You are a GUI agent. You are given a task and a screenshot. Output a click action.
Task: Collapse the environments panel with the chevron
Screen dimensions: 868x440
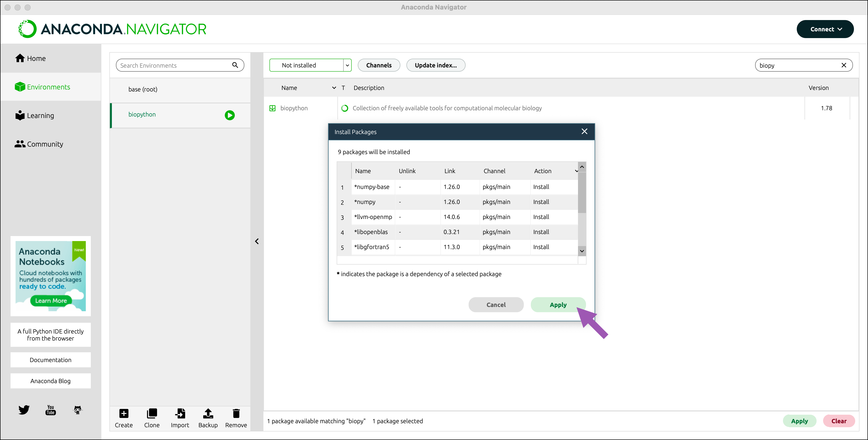[x=257, y=241]
